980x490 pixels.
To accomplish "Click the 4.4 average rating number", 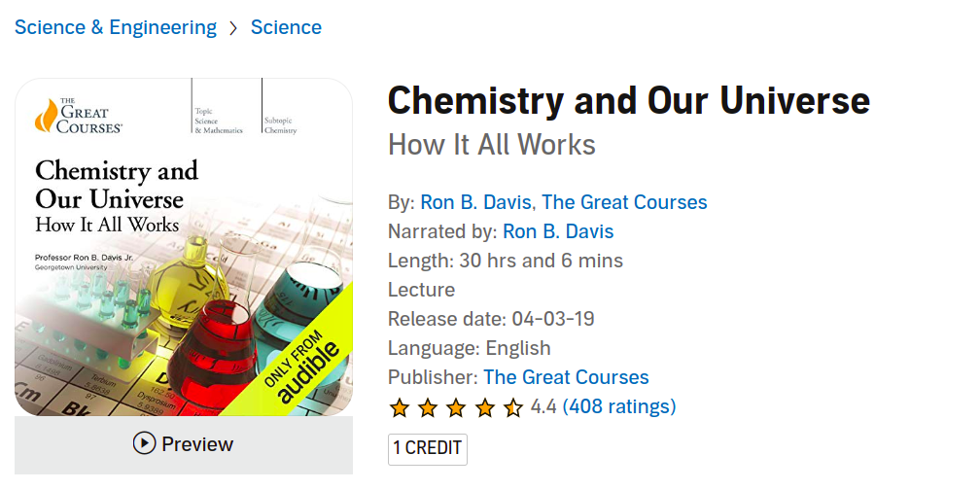I will tap(543, 406).
